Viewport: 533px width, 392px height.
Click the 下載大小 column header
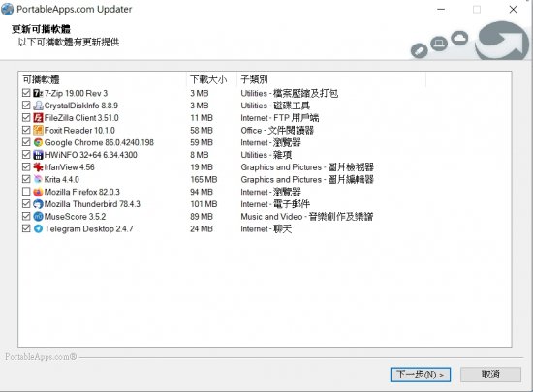(x=211, y=79)
